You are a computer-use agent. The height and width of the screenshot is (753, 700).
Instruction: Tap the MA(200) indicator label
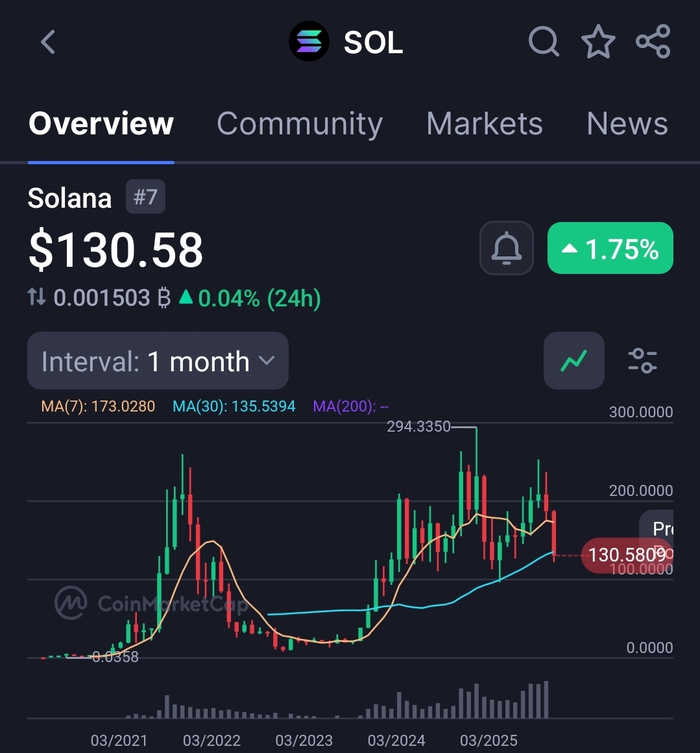(x=351, y=406)
